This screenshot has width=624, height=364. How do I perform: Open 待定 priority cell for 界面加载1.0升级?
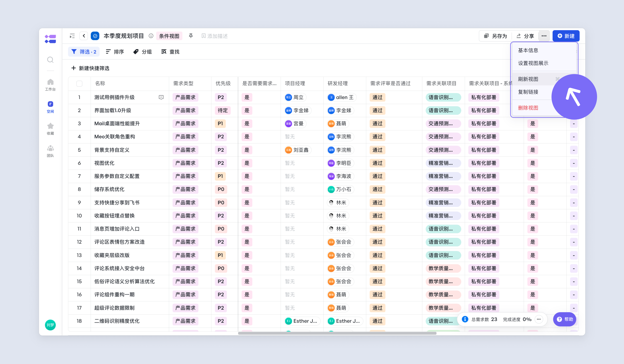tap(223, 110)
